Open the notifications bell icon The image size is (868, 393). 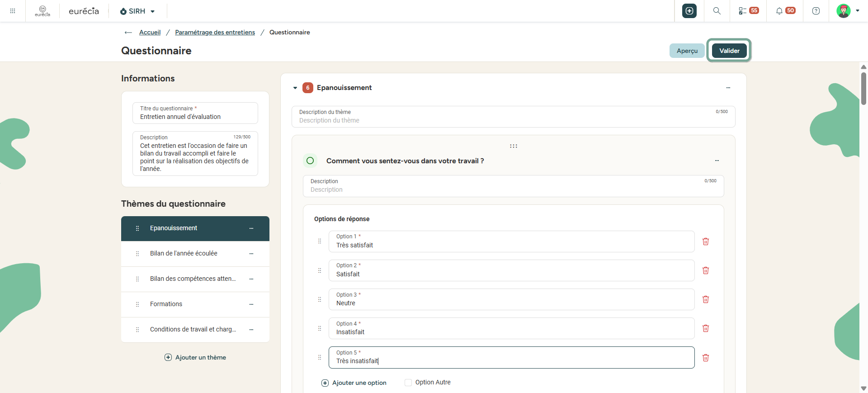pyautogui.click(x=779, y=11)
